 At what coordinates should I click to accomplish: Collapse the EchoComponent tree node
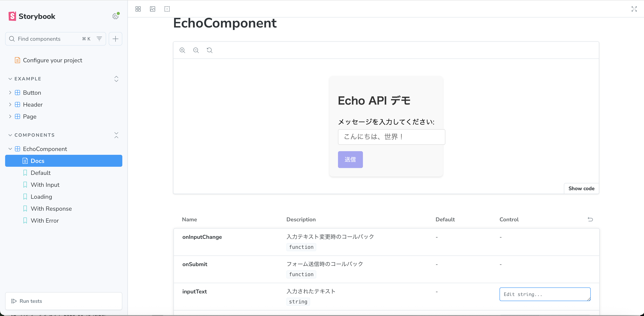click(x=10, y=149)
